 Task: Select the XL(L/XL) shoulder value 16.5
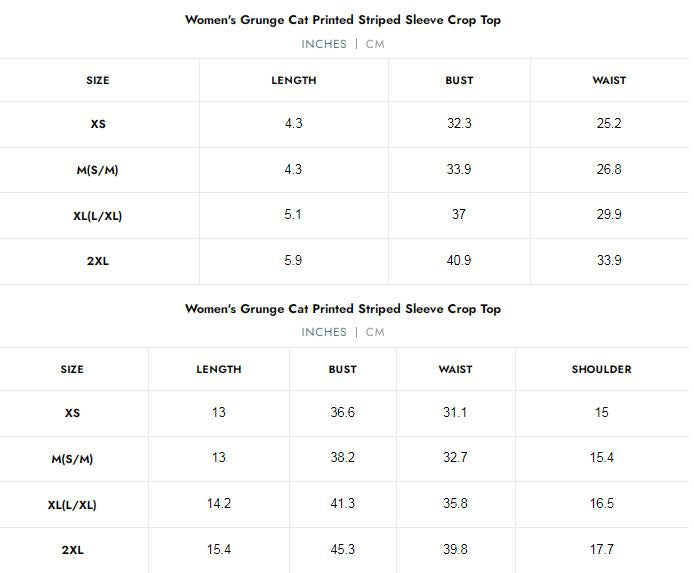coord(601,504)
